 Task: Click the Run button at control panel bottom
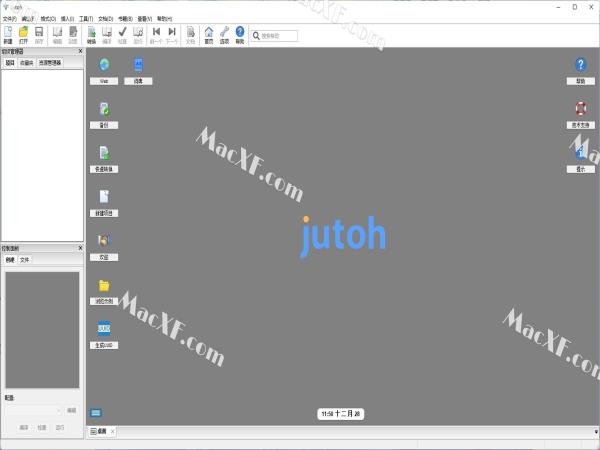point(60,427)
